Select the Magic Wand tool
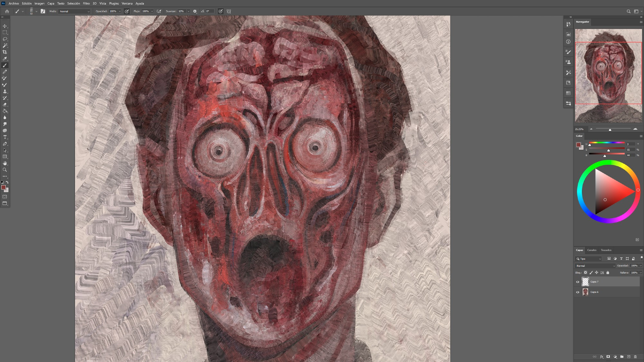Screen dimensions: 644x362 click(5, 46)
